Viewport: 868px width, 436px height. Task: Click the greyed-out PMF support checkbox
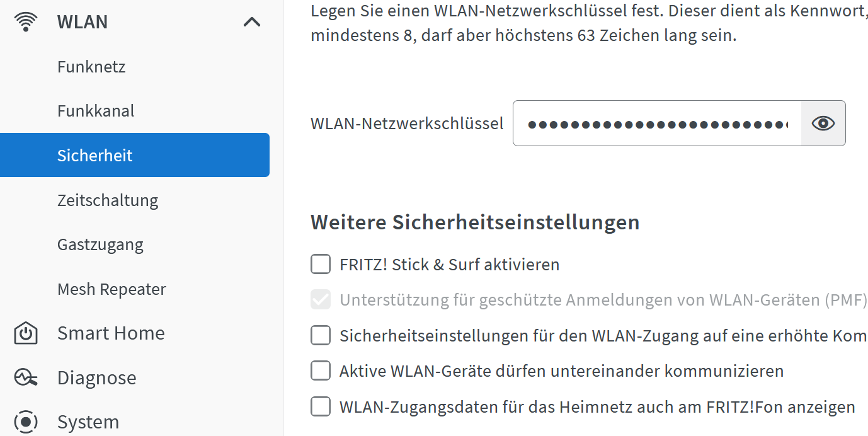(x=321, y=300)
